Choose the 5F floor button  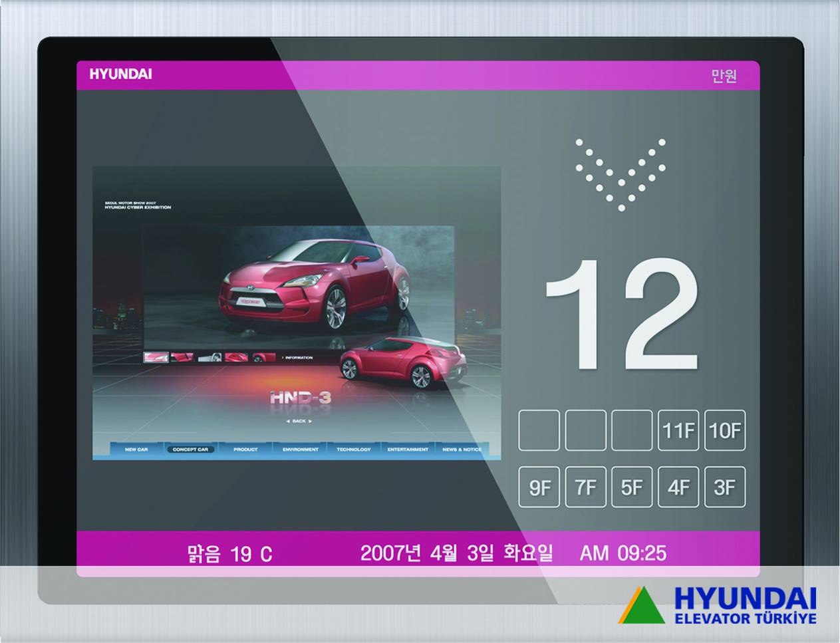click(x=632, y=487)
